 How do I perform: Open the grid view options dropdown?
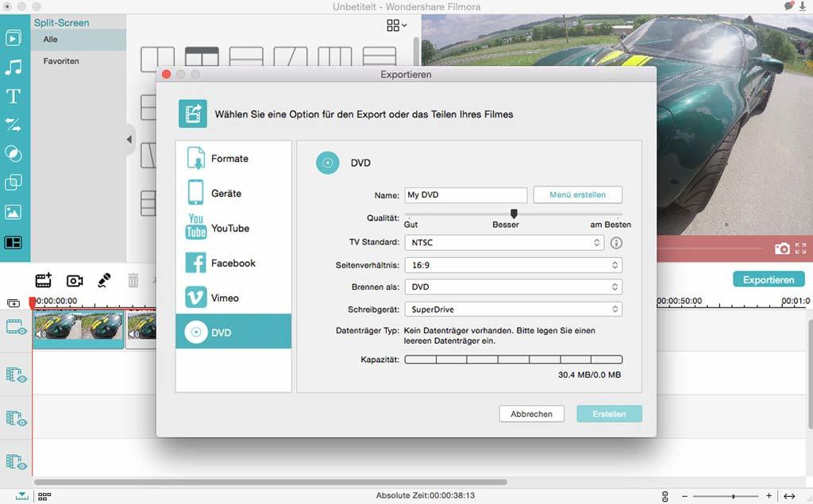coord(397,25)
